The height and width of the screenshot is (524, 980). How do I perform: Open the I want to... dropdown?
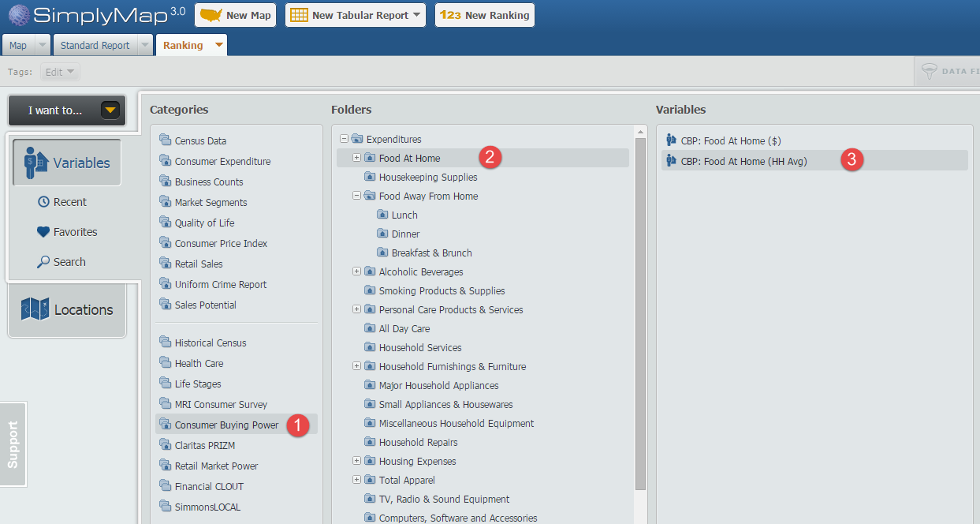[x=67, y=110]
